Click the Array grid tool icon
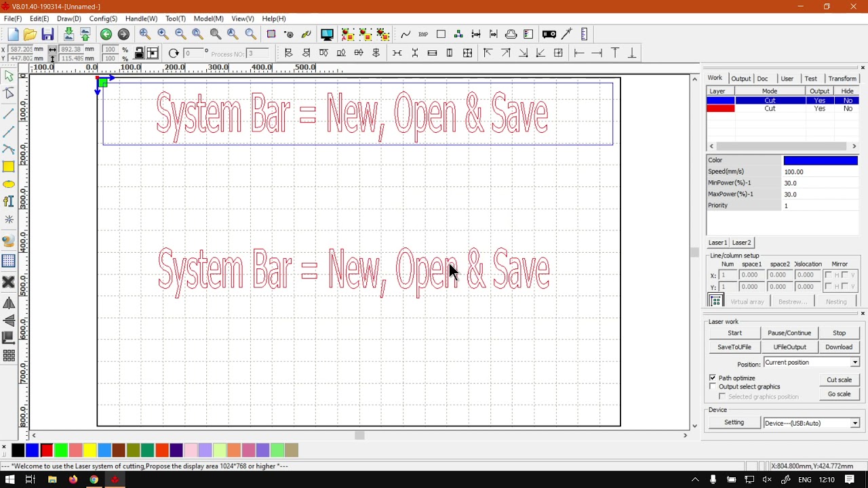This screenshot has width=868, height=488. click(x=9, y=356)
